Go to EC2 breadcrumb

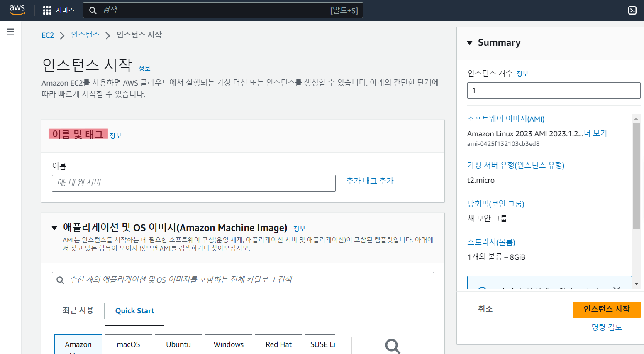(x=48, y=35)
